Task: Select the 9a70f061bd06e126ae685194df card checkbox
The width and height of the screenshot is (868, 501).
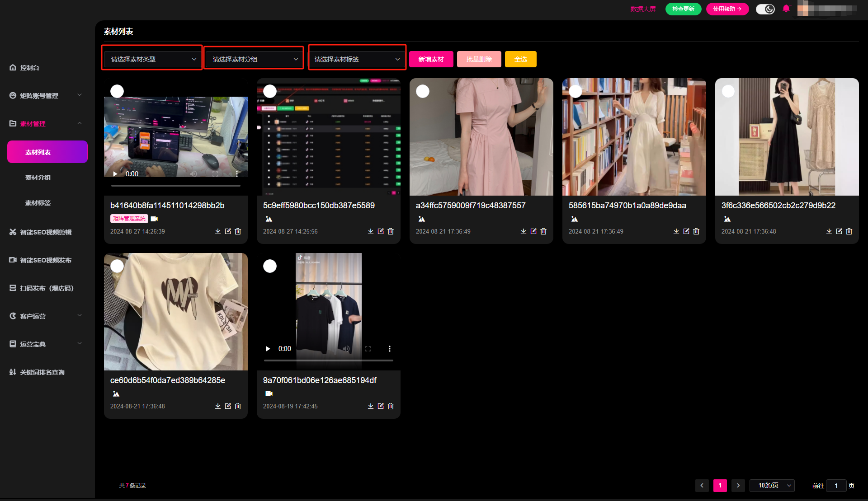Action: [x=270, y=266]
